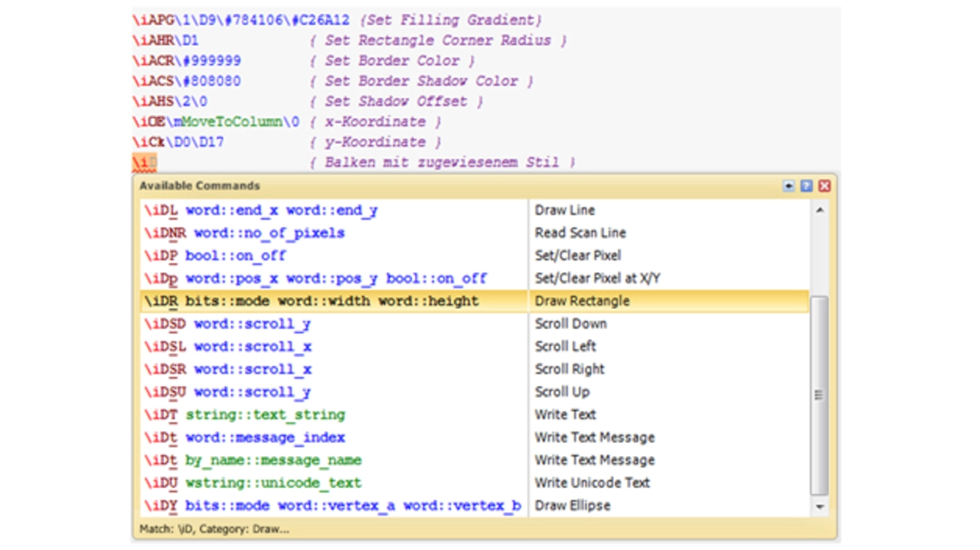Choose the \iDSD word::scroll_y command
Viewport: 980px width, 550px height.
[x=227, y=324]
